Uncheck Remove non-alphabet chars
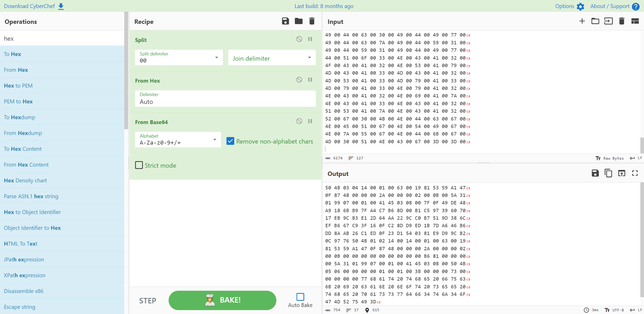This screenshot has height=314, width=644. [x=230, y=141]
